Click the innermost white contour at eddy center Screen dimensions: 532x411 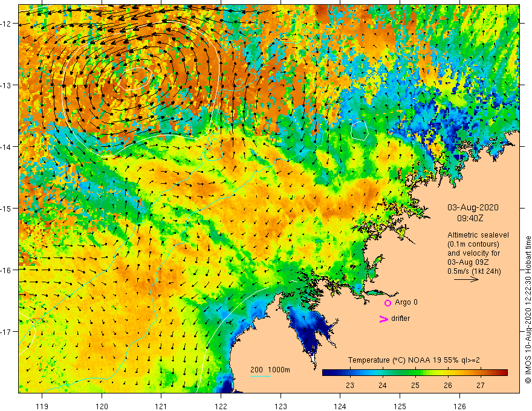coord(135,79)
